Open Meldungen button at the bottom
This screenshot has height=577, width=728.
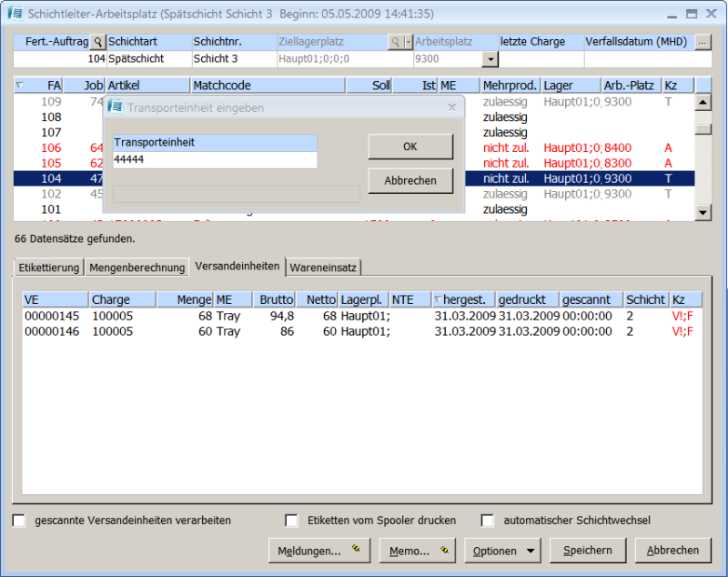[x=321, y=551]
